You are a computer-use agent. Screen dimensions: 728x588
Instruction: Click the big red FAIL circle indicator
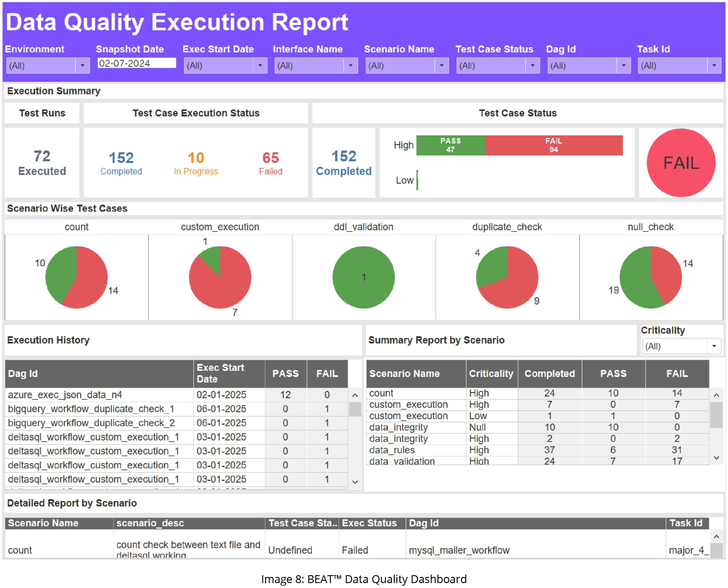pyautogui.click(x=681, y=163)
